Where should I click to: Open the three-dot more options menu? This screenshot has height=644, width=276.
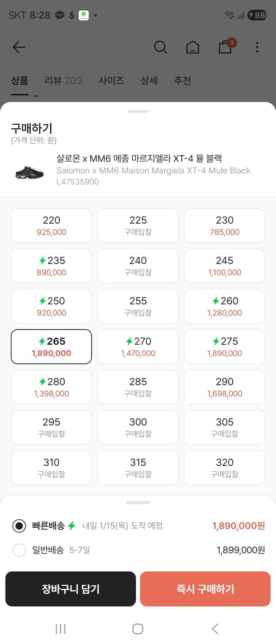click(257, 47)
